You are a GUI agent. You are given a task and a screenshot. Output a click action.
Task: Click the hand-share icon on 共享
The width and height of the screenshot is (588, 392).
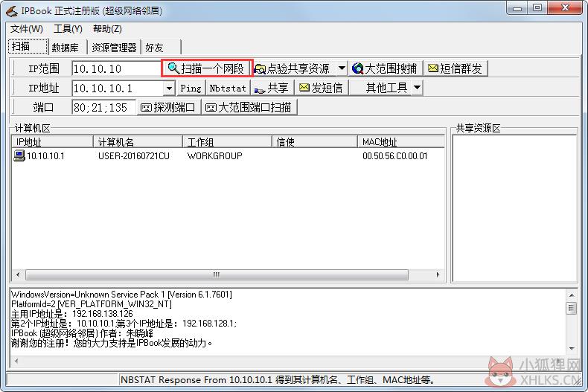260,90
